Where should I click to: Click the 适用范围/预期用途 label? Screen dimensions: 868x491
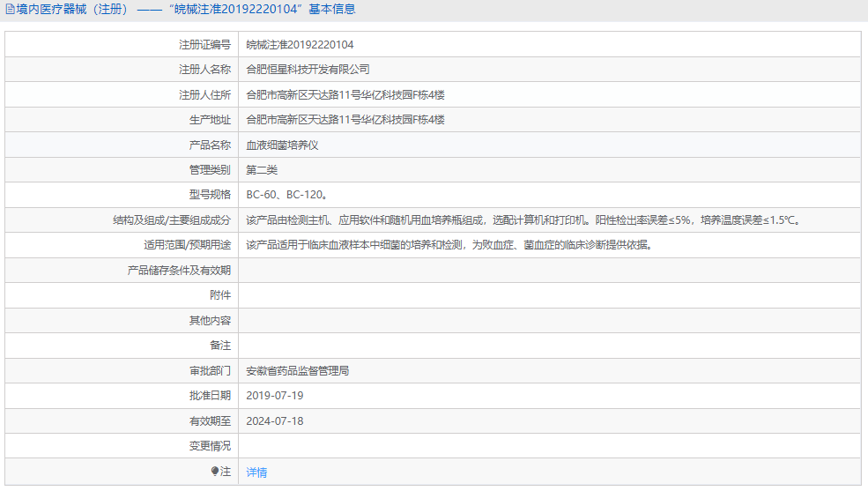coord(188,245)
